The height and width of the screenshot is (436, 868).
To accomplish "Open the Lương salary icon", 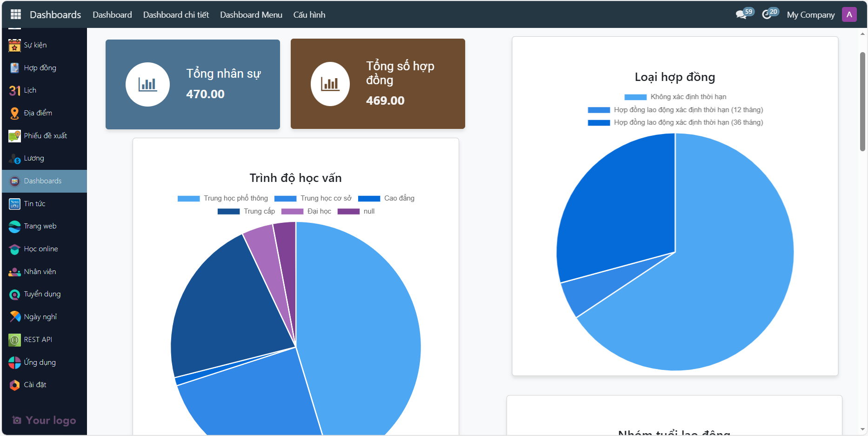I will tap(14, 158).
